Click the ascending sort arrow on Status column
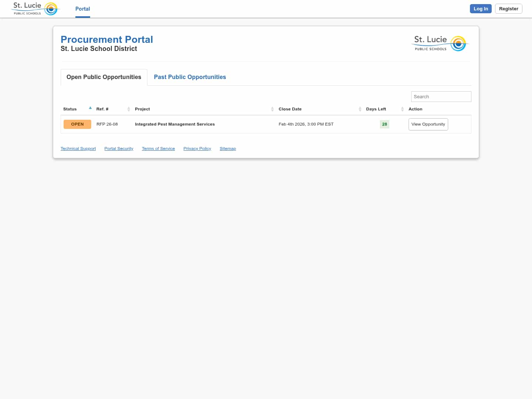This screenshot has width=532, height=399. [90, 108]
